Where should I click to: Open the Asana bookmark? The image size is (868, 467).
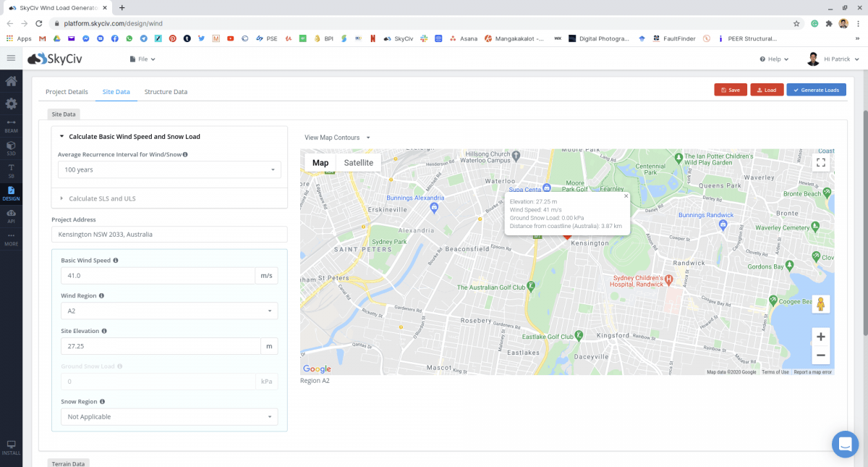pos(464,38)
